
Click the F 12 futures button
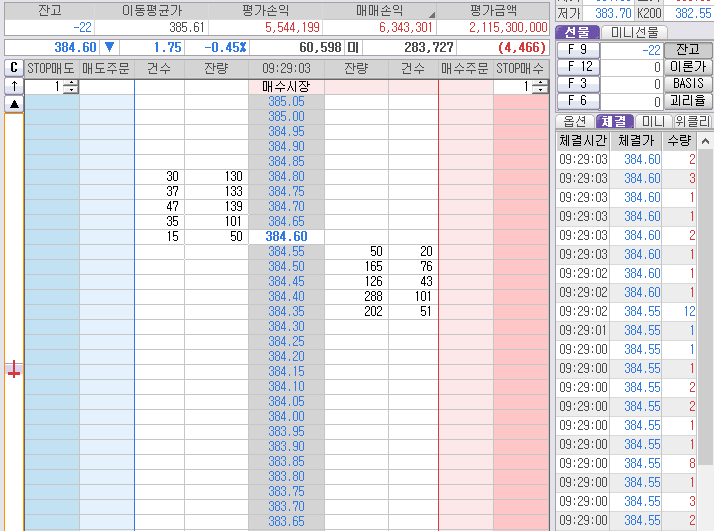[577, 67]
